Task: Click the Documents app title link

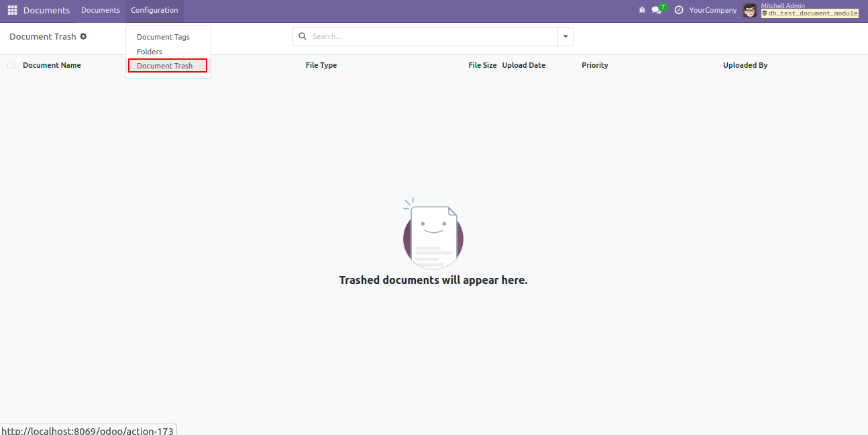Action: 46,10
